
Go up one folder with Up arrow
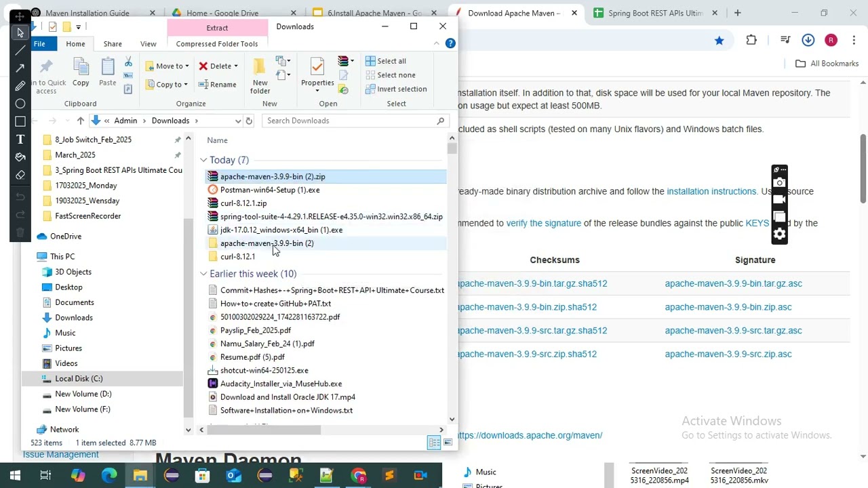click(x=80, y=121)
